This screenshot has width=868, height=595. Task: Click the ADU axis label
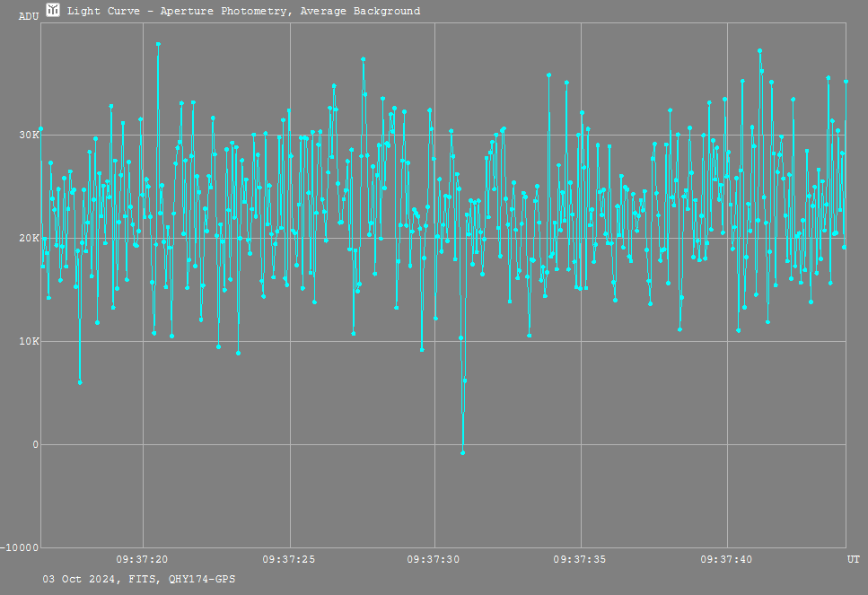29,17
